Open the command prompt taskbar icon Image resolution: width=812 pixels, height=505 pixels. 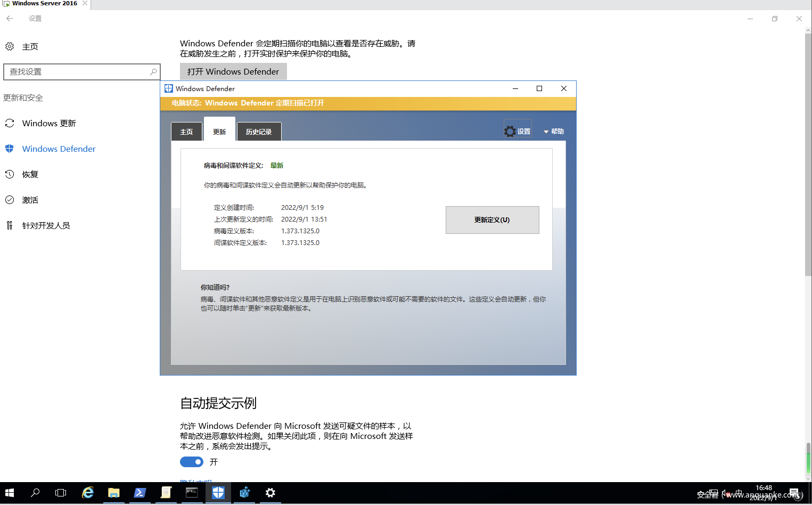(x=192, y=493)
